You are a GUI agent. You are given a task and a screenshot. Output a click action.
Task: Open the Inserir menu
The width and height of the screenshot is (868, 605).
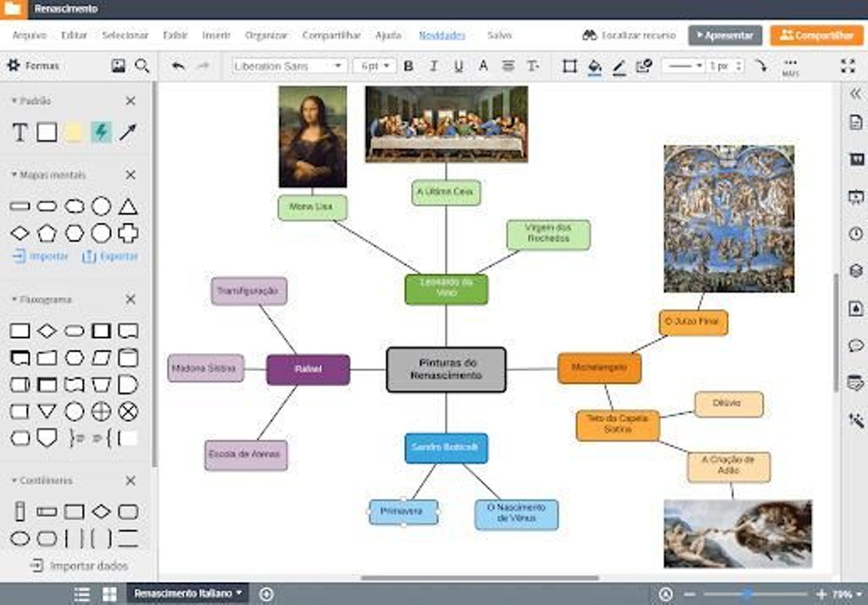coord(216,35)
